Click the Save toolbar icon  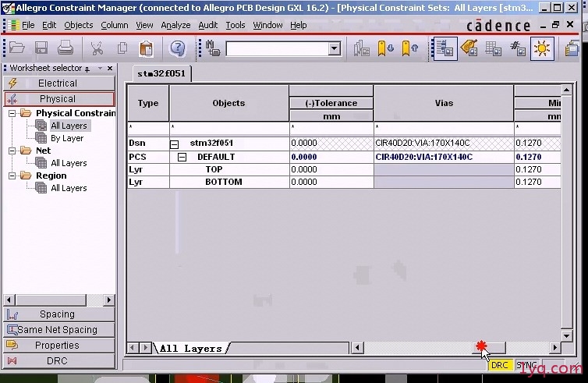click(x=41, y=48)
